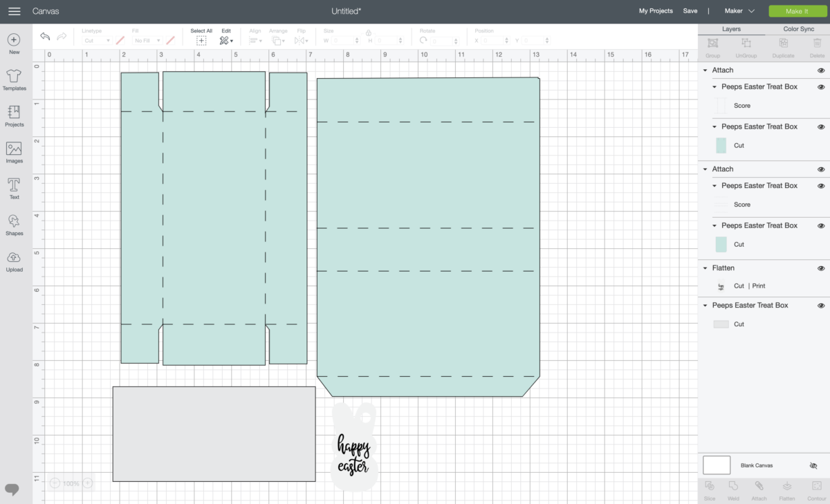Switch to the Layers tab
Image resolution: width=830 pixels, height=504 pixels.
(x=731, y=29)
